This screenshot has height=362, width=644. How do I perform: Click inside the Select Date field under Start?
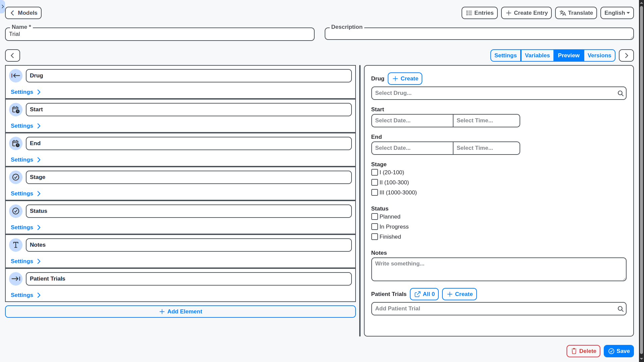coord(412,121)
